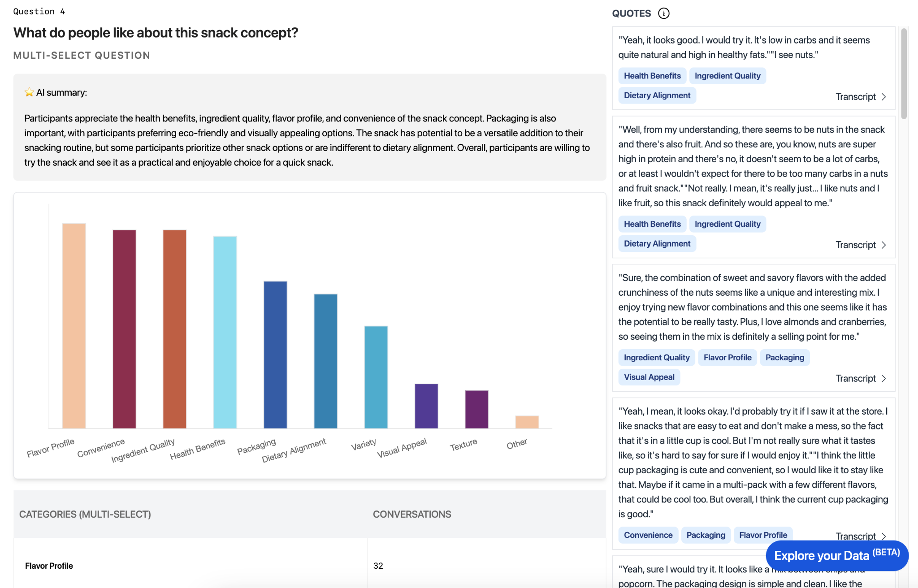918x588 pixels.
Task: Click the quotes panel scrollbar
Action: click(904, 74)
